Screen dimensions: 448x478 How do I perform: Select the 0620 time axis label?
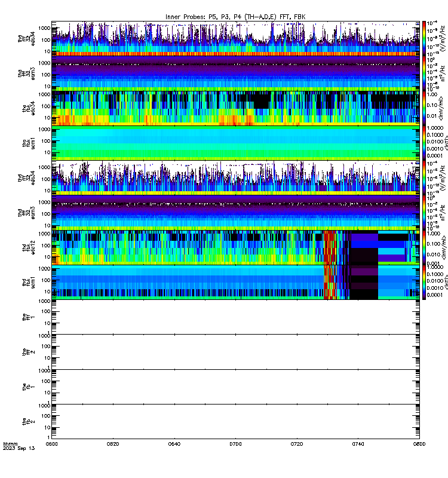pyautogui.click(x=113, y=444)
